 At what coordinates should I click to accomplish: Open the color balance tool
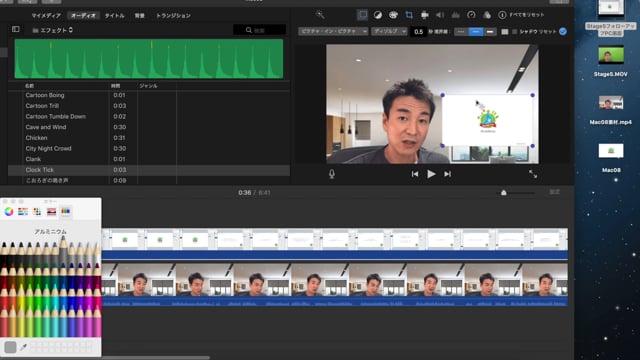[x=378, y=15]
